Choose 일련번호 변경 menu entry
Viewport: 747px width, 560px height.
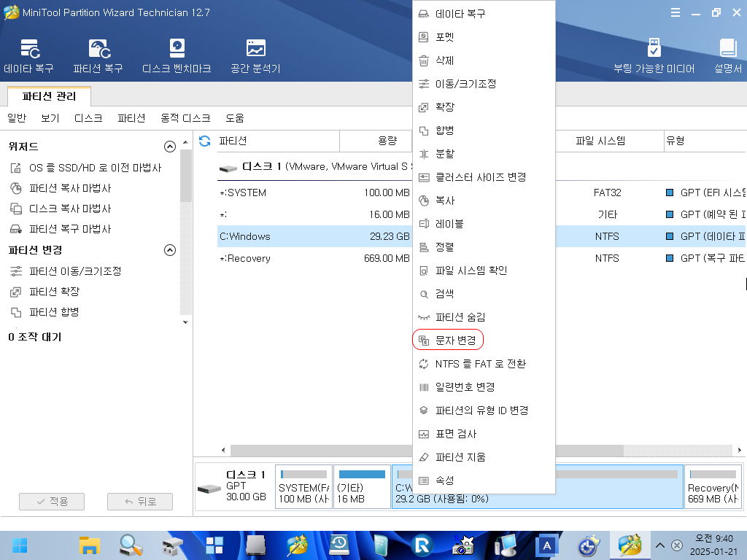pyautogui.click(x=484, y=387)
